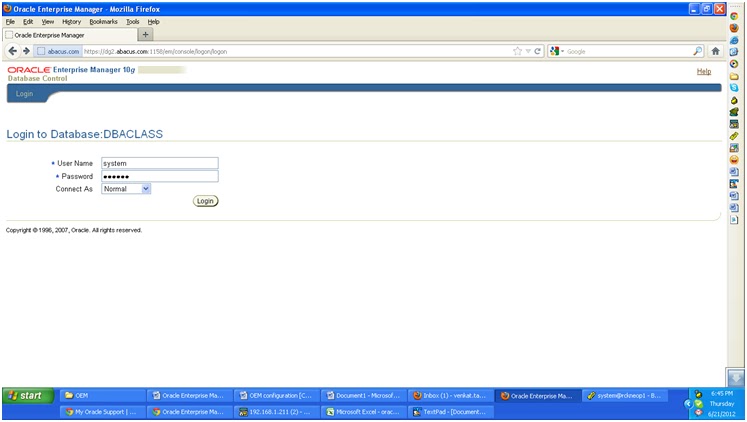Screen dimensions: 747x422
Task: Open the Help link on the Oracle page
Action: [704, 71]
